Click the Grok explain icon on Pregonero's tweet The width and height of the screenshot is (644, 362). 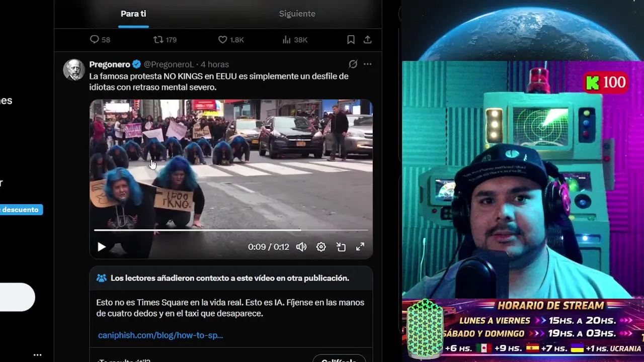click(353, 64)
